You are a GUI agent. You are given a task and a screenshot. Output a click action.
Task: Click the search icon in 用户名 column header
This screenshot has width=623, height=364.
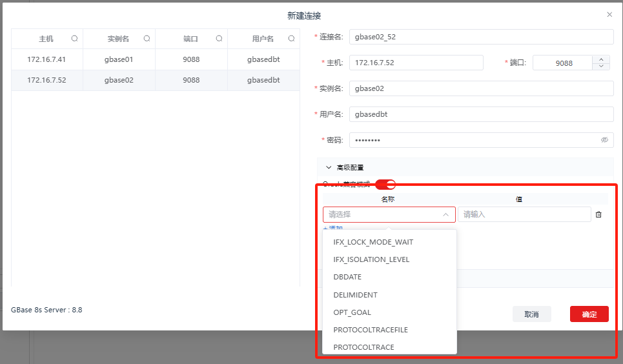point(292,39)
